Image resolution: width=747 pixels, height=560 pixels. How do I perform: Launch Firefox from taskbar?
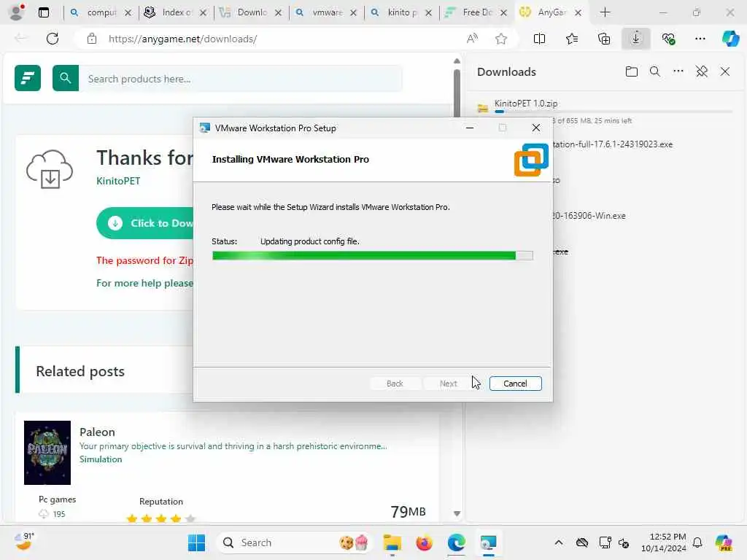pos(424,542)
